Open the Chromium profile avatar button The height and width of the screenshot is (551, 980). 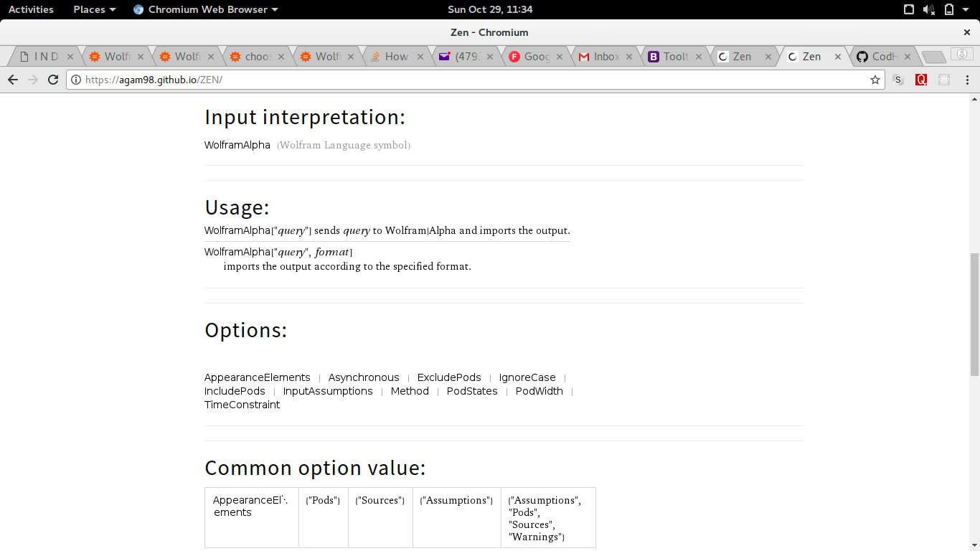tap(962, 54)
